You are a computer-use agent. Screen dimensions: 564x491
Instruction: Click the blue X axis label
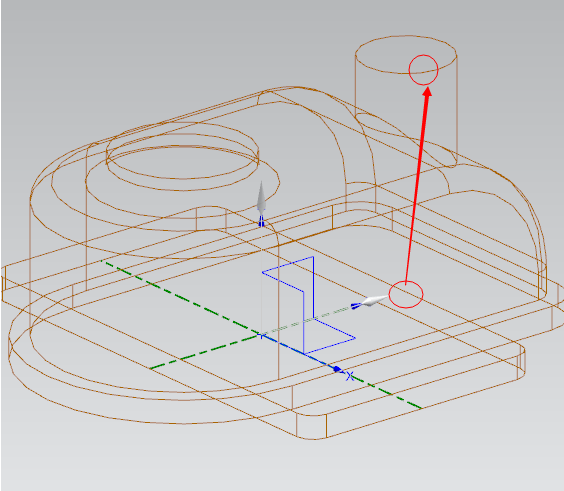tap(350, 377)
